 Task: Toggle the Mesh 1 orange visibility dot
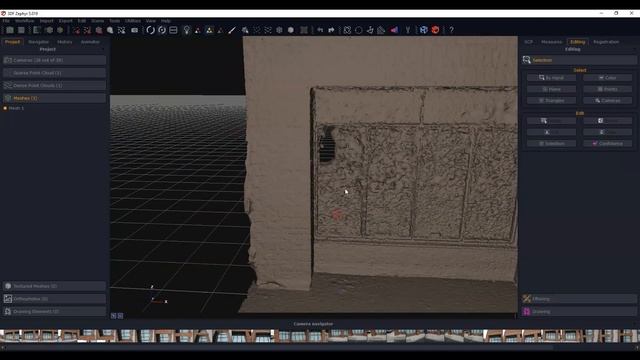point(5,108)
